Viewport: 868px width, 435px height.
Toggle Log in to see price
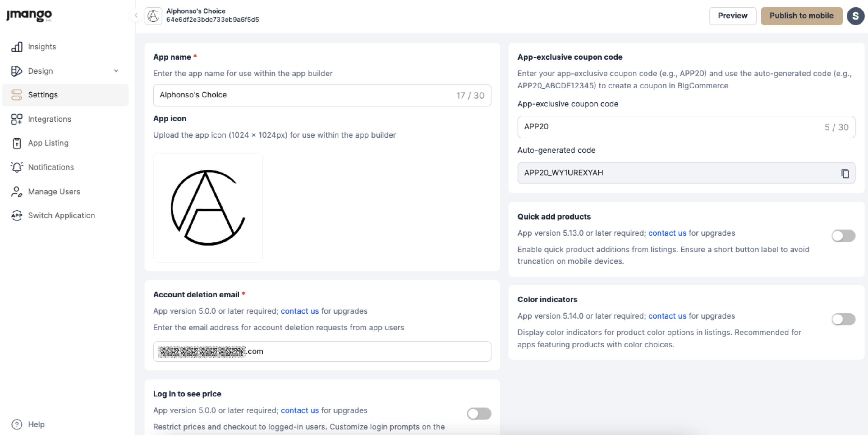click(x=479, y=414)
